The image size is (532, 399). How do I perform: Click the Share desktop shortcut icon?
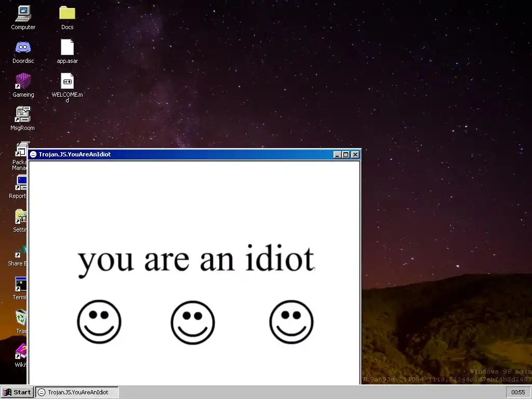tap(21, 251)
